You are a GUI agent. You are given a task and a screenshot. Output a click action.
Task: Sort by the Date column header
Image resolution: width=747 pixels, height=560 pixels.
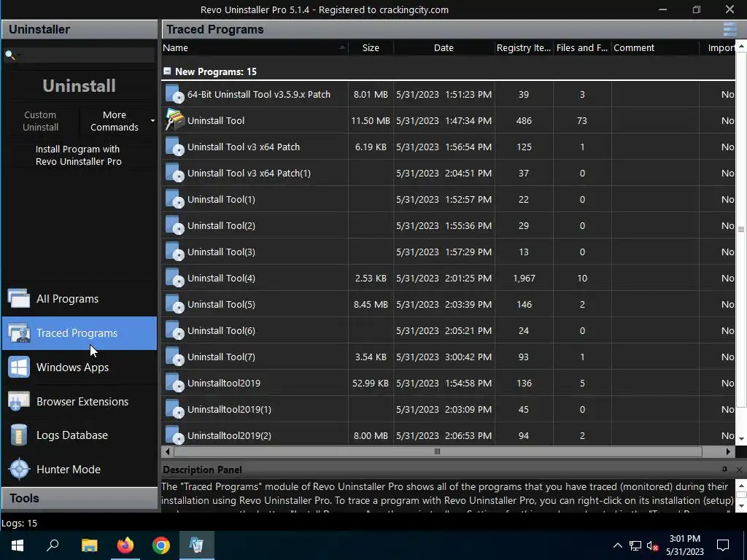click(444, 47)
